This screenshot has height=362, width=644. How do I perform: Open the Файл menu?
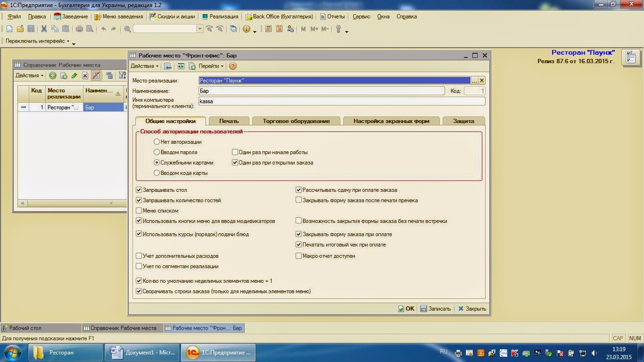tap(14, 16)
